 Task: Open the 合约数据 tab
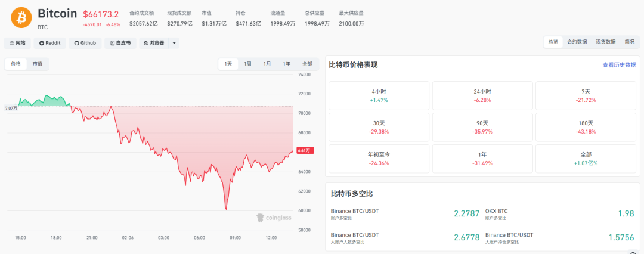[577, 42]
